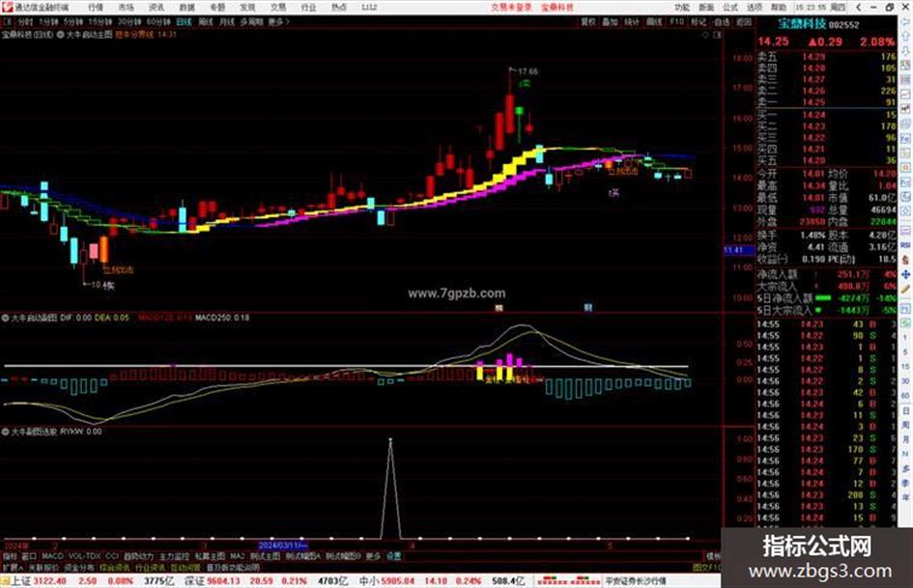Switch to 15分钟 period

click(x=100, y=21)
